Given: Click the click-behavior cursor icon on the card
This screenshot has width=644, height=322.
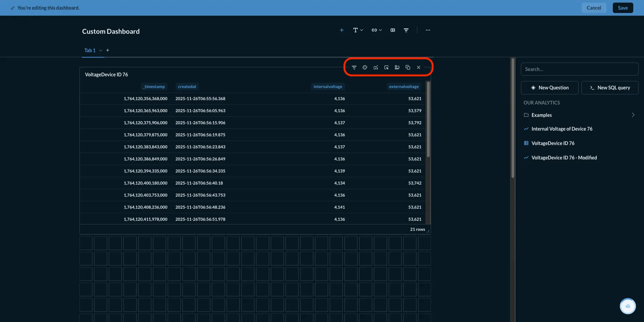Looking at the screenshot, I should coord(386,67).
